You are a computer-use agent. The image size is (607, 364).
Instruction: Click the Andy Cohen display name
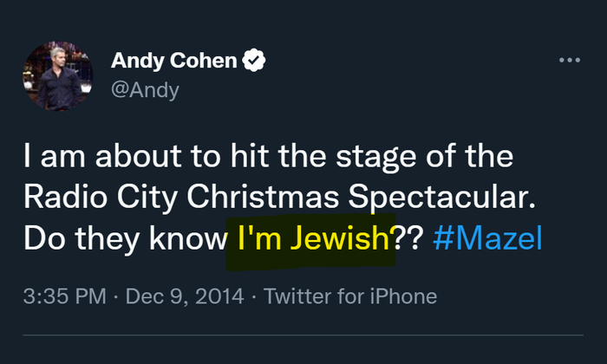coord(175,62)
